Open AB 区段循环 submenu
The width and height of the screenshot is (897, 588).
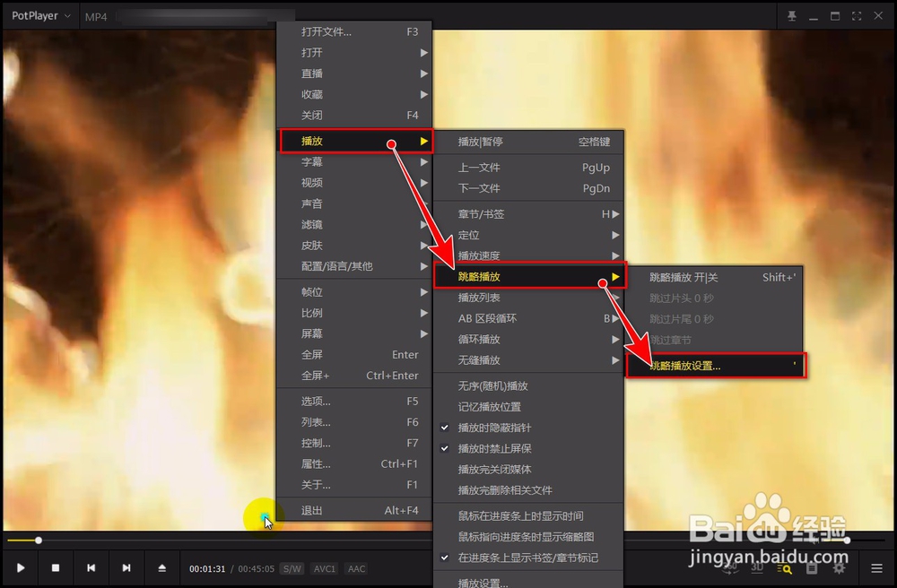tap(528, 318)
